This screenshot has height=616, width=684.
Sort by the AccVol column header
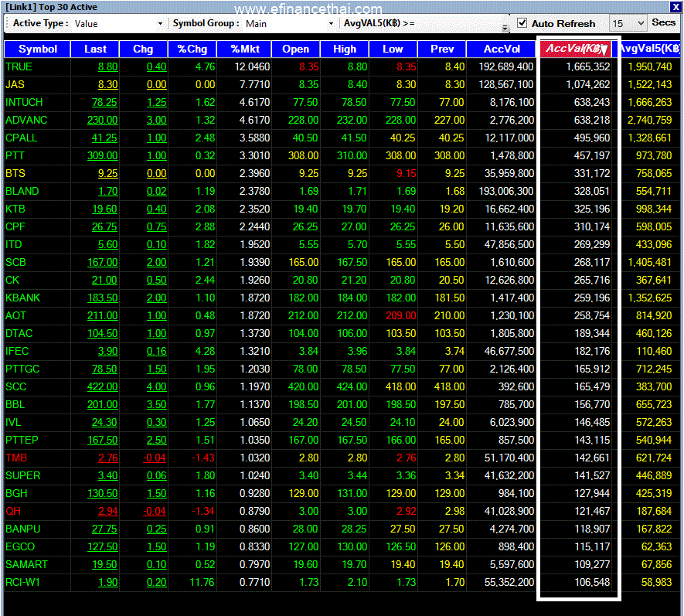click(x=501, y=49)
